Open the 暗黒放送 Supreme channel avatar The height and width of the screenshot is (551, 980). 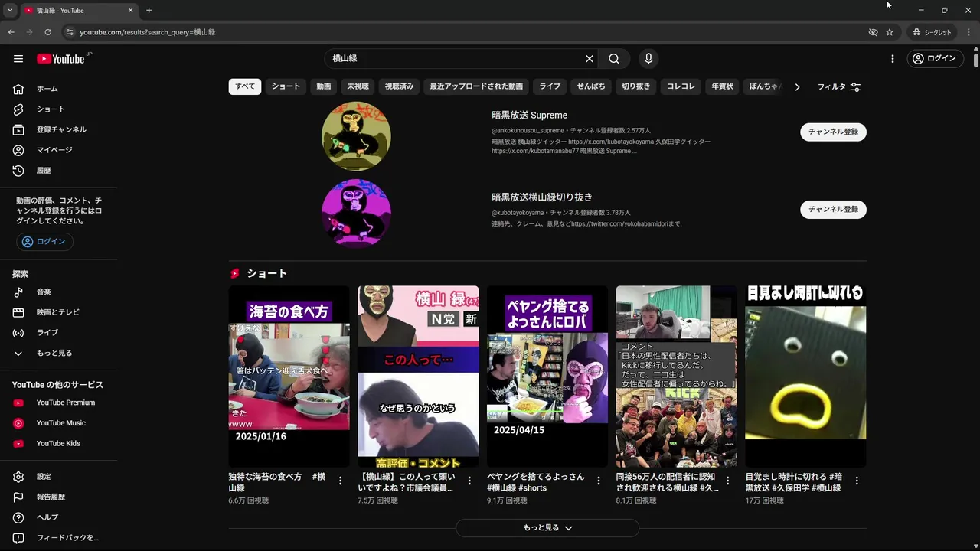356,135
